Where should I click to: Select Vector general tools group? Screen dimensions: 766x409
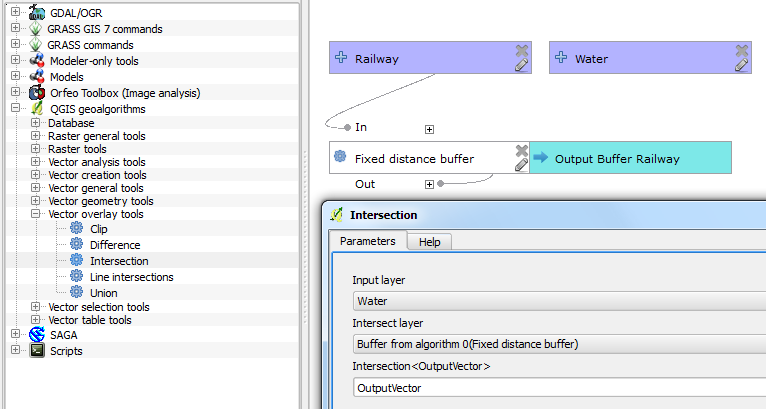[x=96, y=188]
